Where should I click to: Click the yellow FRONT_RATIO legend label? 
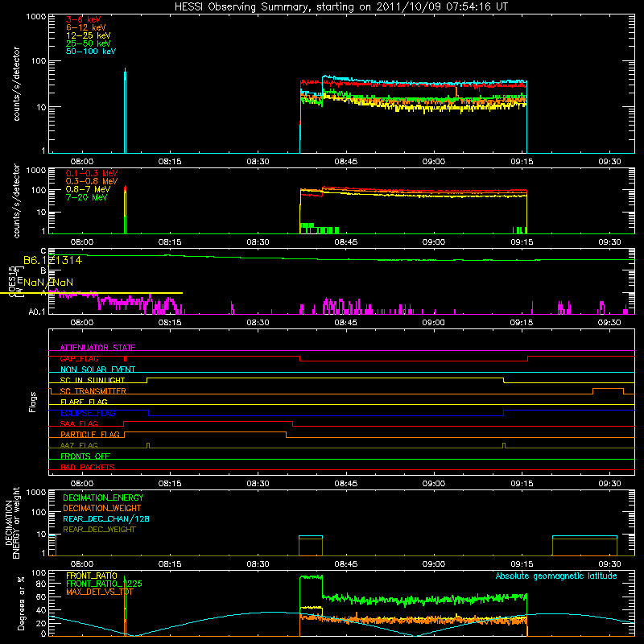92,576
